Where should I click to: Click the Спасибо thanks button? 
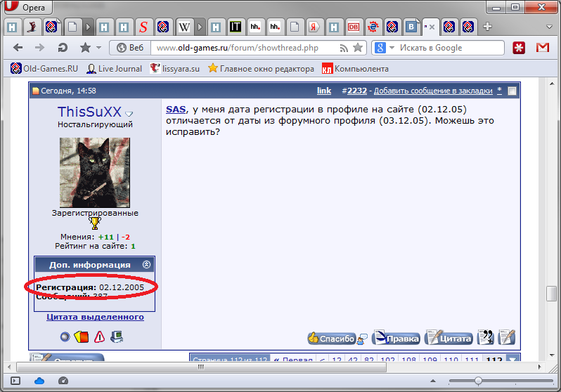click(x=331, y=339)
